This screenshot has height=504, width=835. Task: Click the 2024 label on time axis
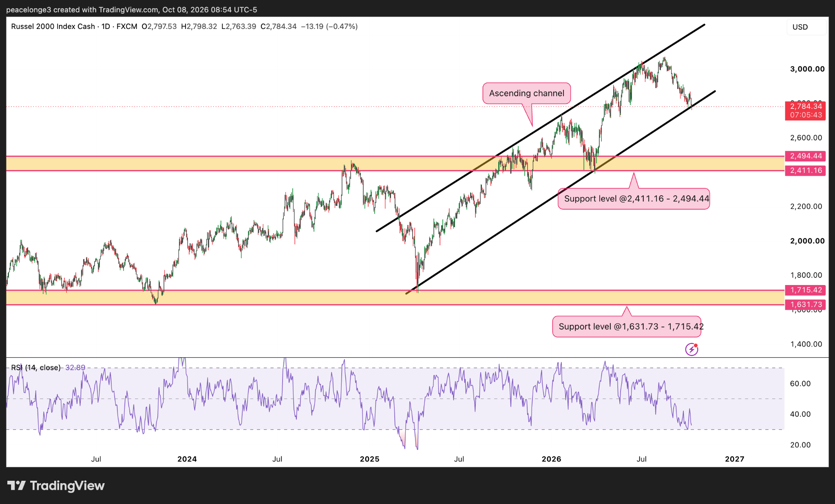[x=187, y=459]
